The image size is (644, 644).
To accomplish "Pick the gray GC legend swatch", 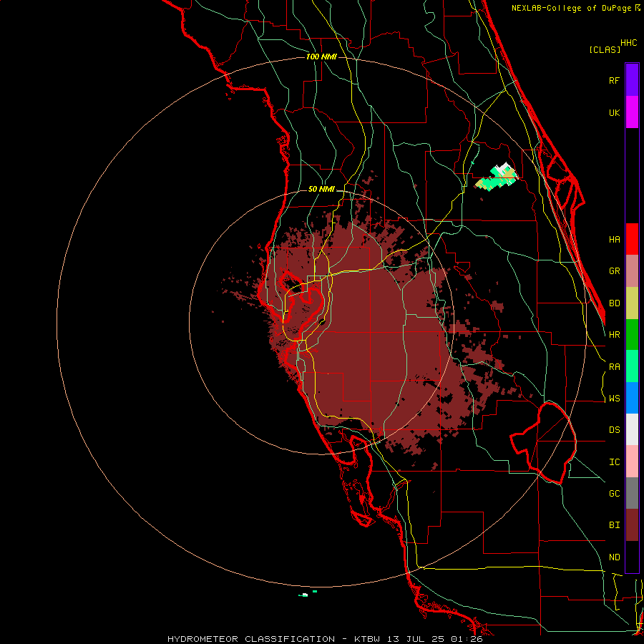I will coord(632,493).
